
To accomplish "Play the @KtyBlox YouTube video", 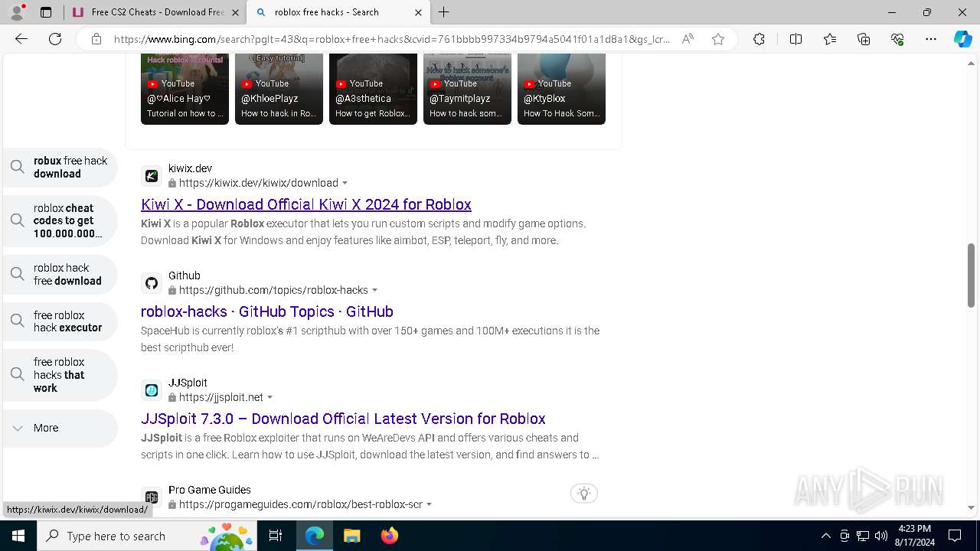I will click(x=561, y=89).
